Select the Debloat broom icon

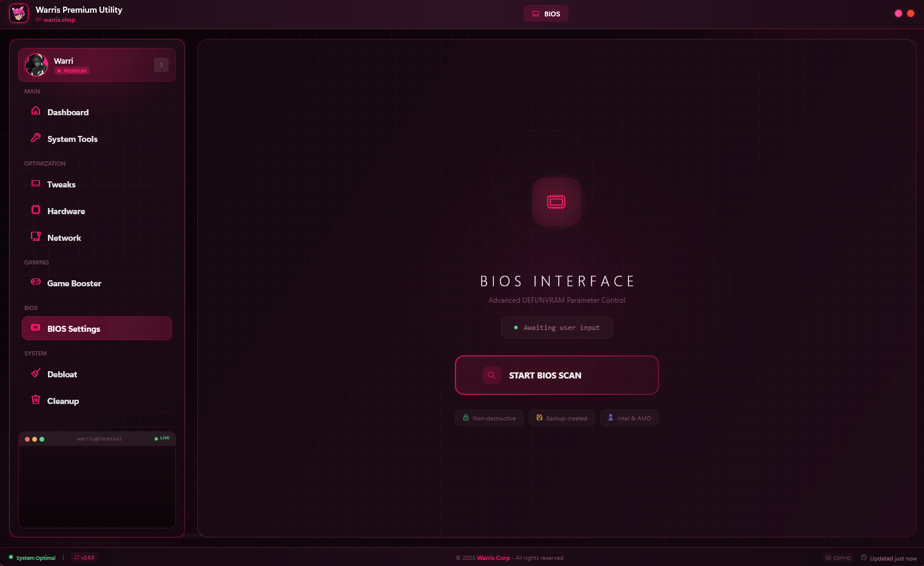point(36,374)
